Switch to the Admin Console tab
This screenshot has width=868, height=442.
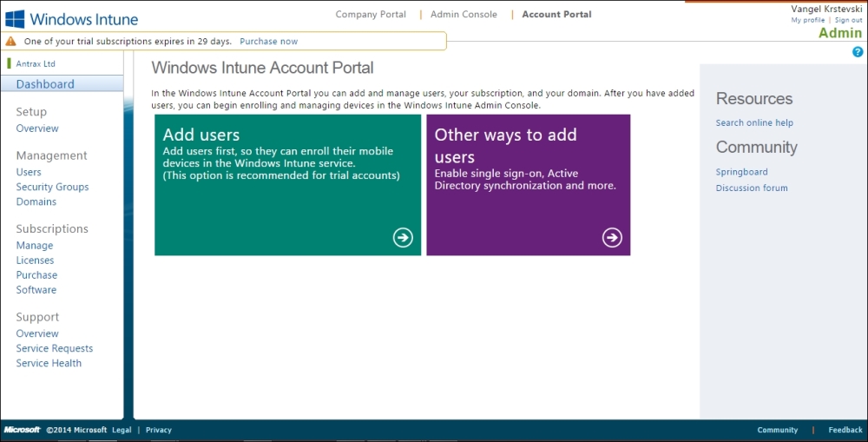[x=464, y=15]
